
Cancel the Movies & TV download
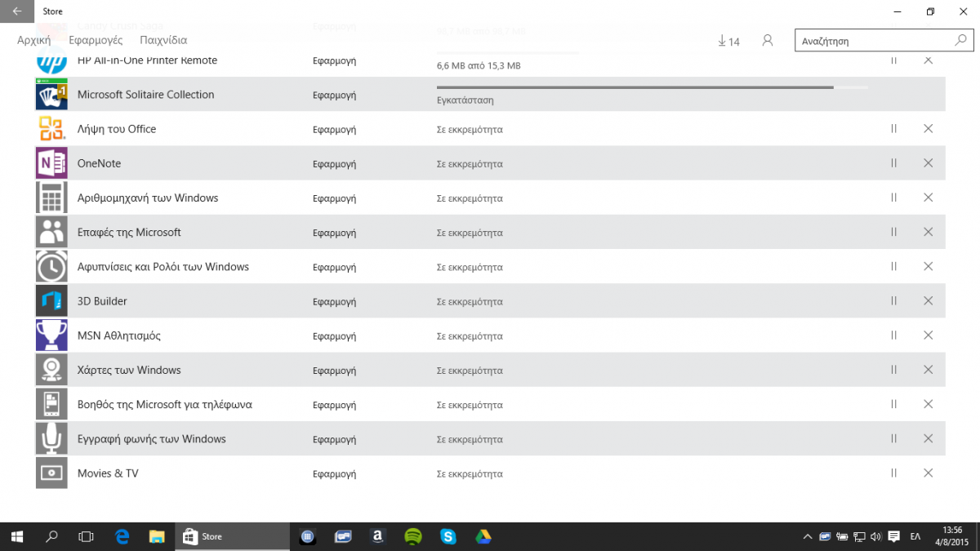[x=928, y=473]
